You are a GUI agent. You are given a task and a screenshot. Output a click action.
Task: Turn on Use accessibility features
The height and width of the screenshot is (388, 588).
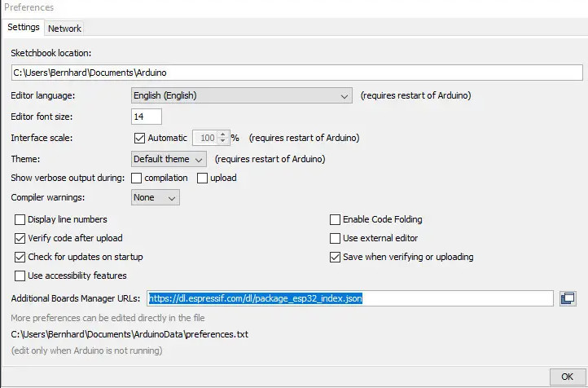click(20, 276)
